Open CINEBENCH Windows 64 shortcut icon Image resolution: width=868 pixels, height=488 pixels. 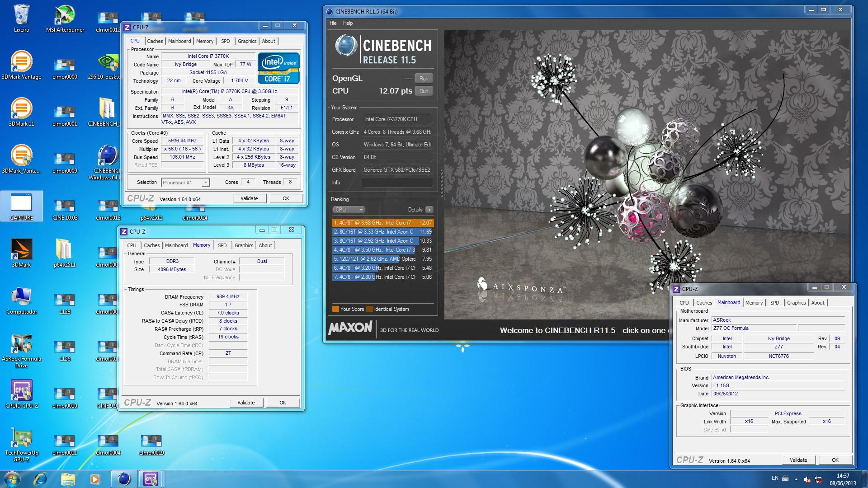click(x=107, y=163)
